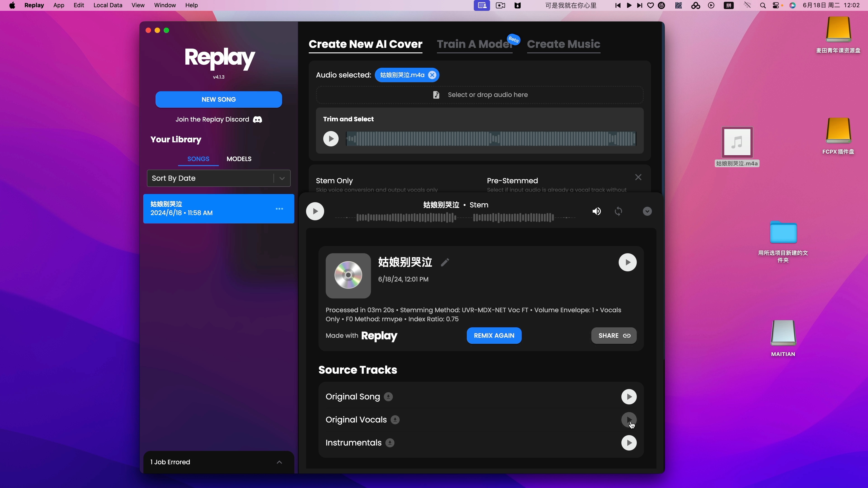Open the Apple menu

(x=12, y=5)
